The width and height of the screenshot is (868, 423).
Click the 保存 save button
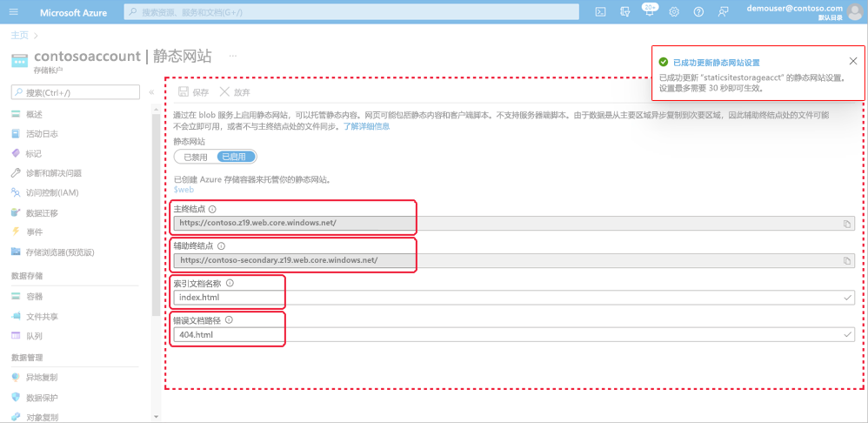click(194, 92)
